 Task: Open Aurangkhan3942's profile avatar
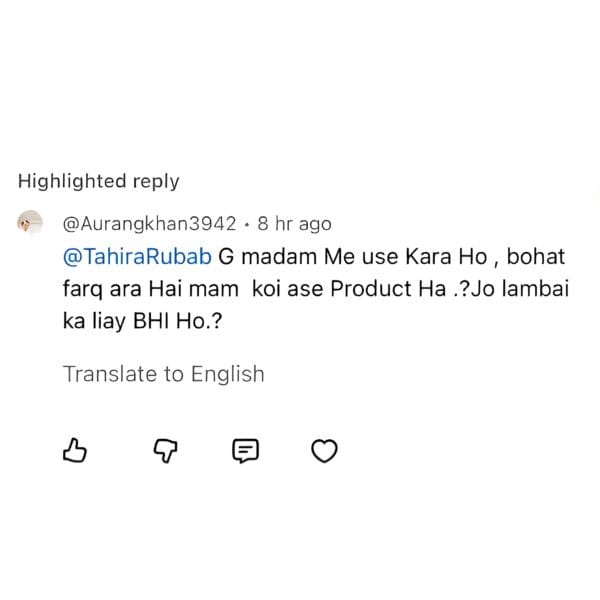pos(31,223)
